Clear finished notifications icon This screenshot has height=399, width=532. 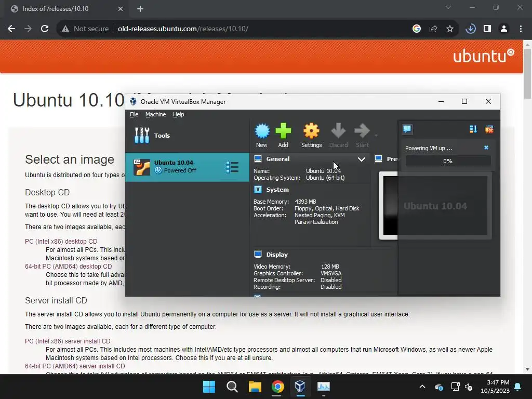point(489,129)
